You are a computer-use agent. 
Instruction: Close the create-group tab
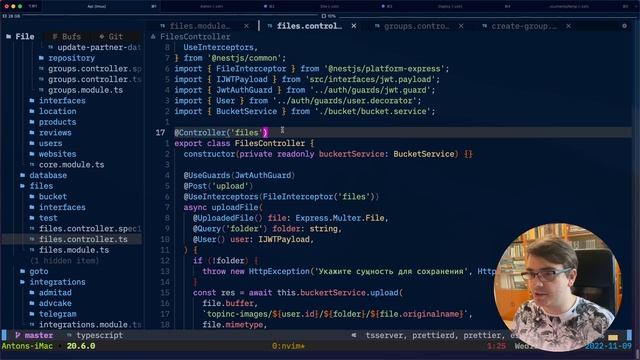pyautogui.click(x=568, y=26)
